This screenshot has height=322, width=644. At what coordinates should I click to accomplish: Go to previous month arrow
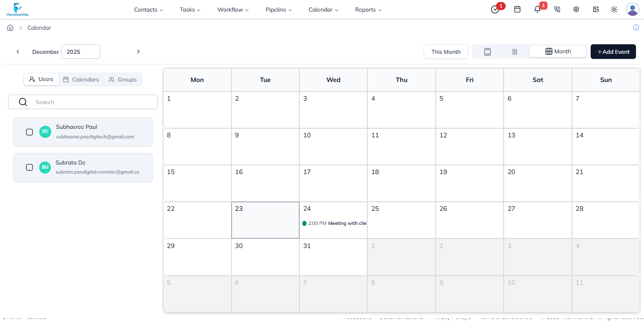18,51
